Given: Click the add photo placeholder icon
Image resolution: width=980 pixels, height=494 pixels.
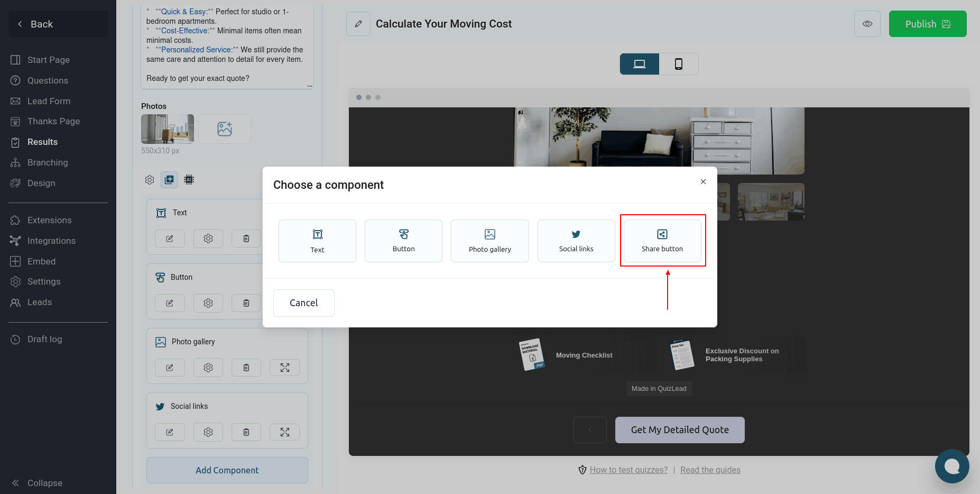Looking at the screenshot, I should tap(225, 129).
